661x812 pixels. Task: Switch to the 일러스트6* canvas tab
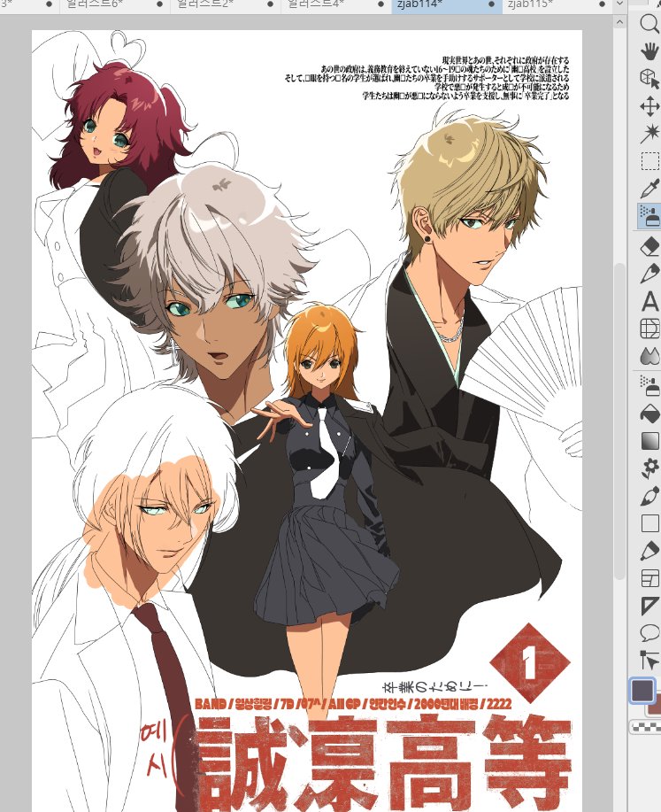(x=115, y=4)
